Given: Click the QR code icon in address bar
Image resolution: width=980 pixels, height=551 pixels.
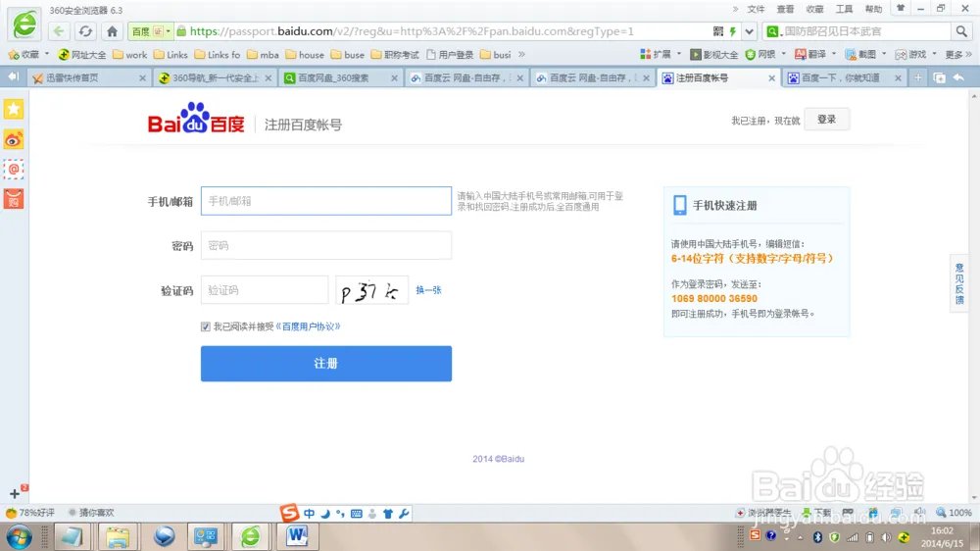Looking at the screenshot, I should [x=718, y=31].
